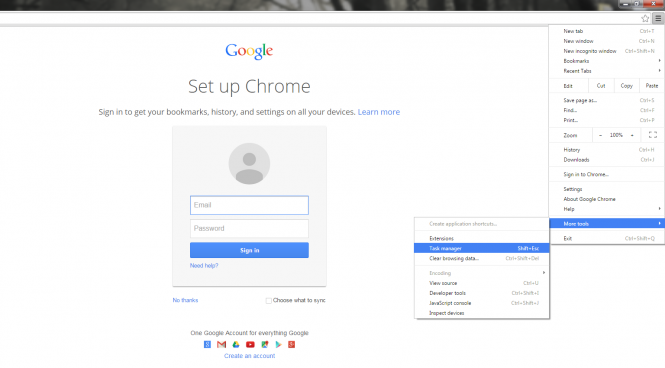Open About Google Chrome

(607, 199)
